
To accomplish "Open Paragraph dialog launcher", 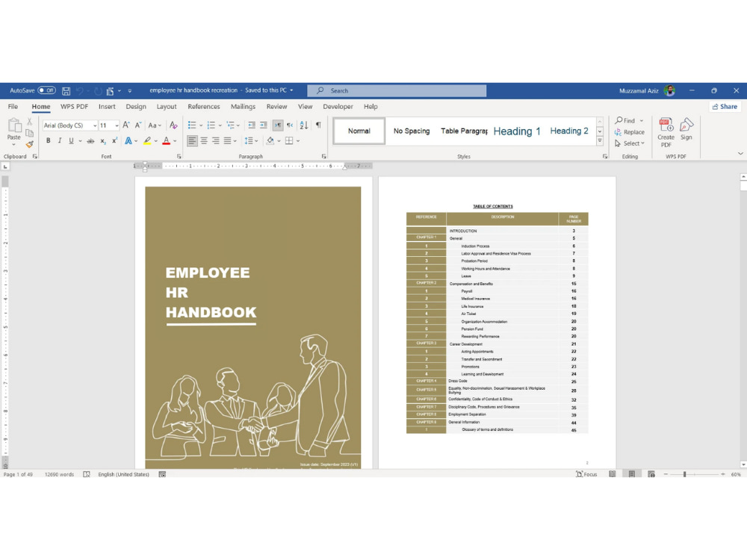I will [x=324, y=156].
